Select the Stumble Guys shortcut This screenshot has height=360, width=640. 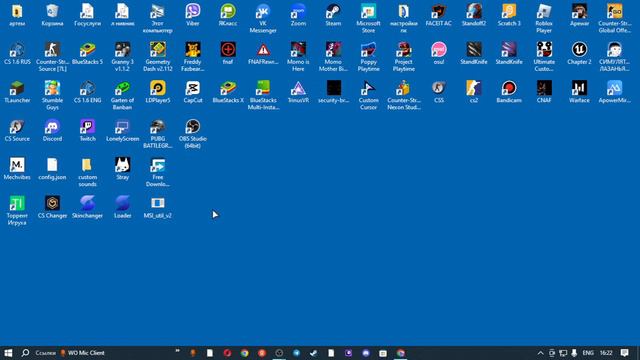pos(52,95)
